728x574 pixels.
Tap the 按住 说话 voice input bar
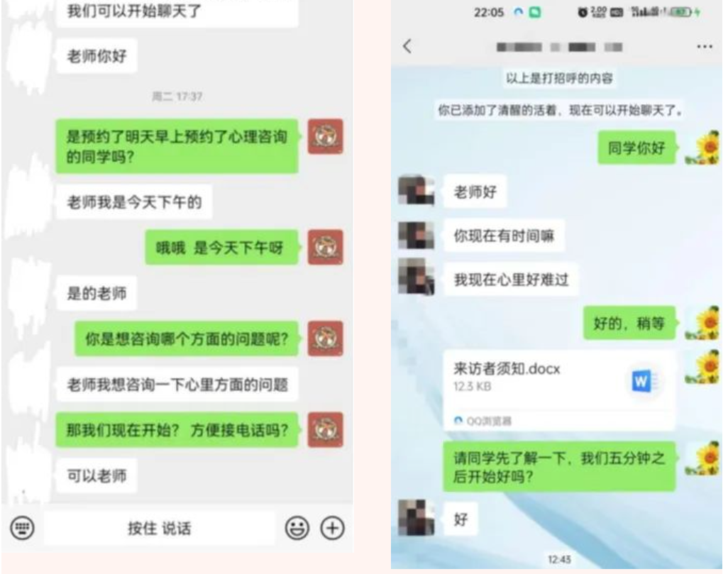click(x=160, y=528)
